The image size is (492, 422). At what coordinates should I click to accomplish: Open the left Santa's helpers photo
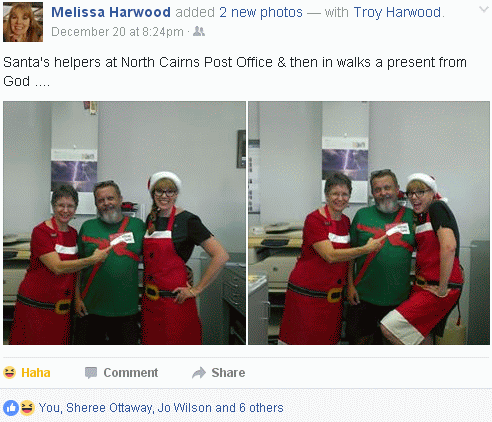[x=124, y=223]
